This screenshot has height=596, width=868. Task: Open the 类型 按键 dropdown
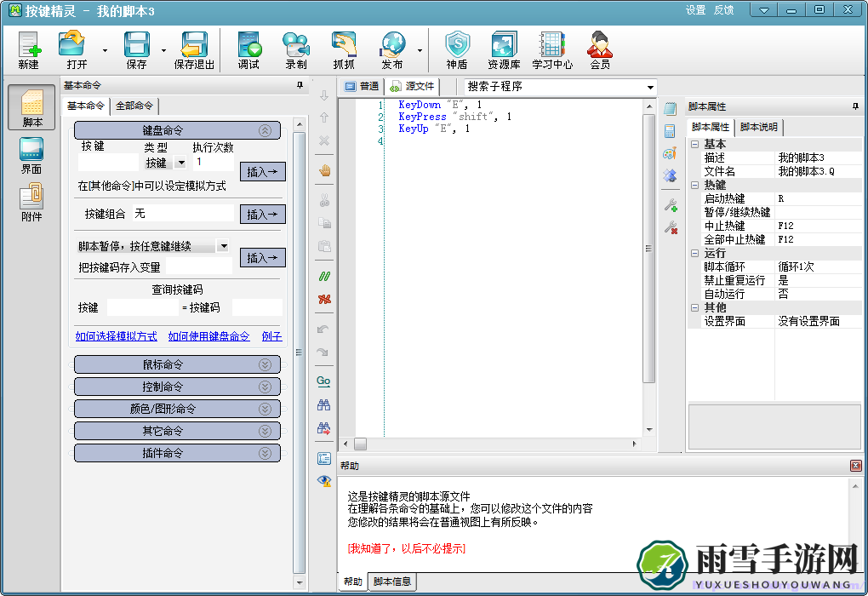pos(180,163)
